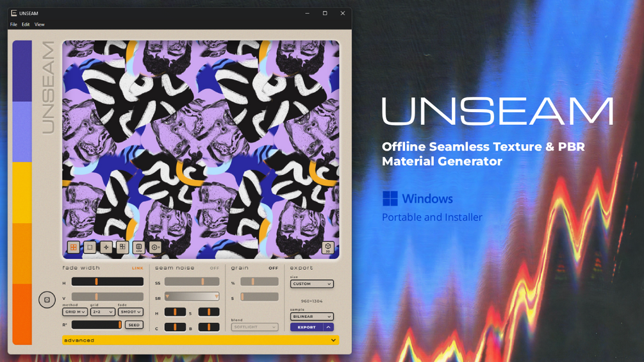Turn on grain OFF toggle

pyautogui.click(x=274, y=268)
